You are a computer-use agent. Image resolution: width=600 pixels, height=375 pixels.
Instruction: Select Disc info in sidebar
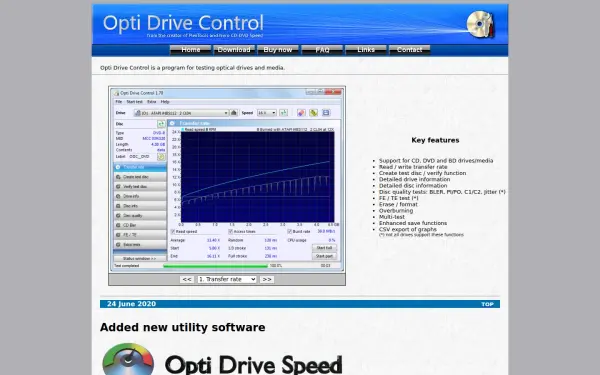coord(140,206)
